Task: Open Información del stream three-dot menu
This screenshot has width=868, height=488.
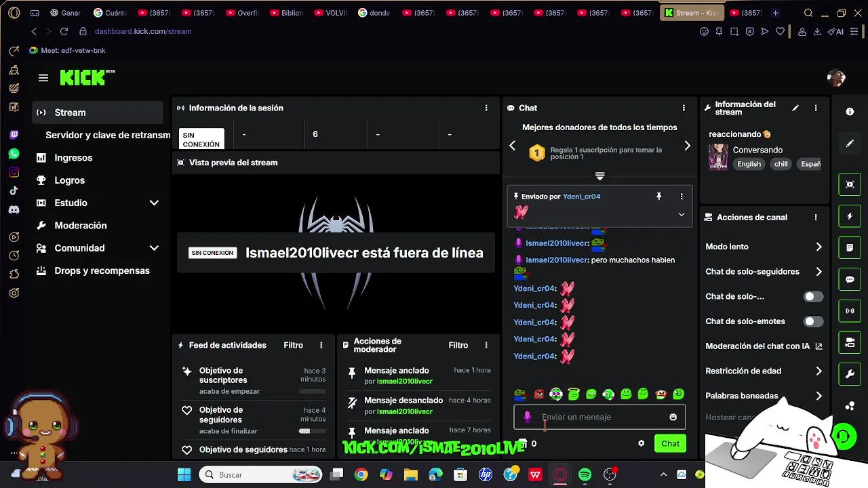Action: pos(816,108)
